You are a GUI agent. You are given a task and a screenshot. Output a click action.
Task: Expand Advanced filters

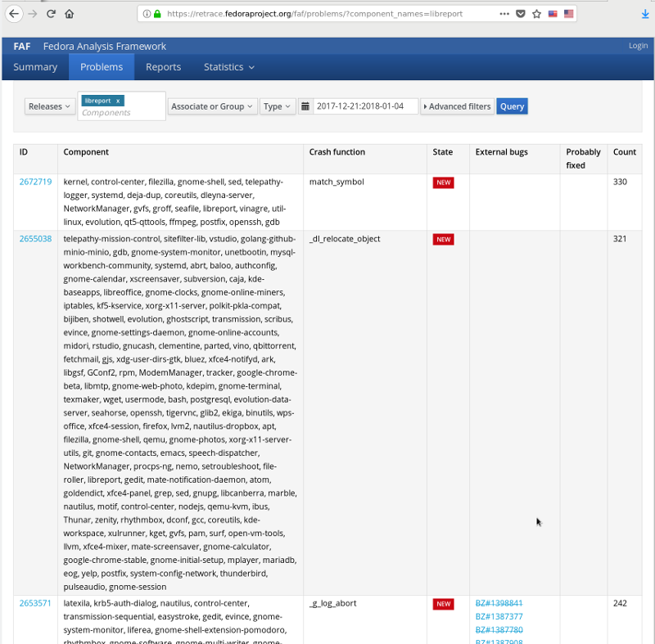pos(458,106)
